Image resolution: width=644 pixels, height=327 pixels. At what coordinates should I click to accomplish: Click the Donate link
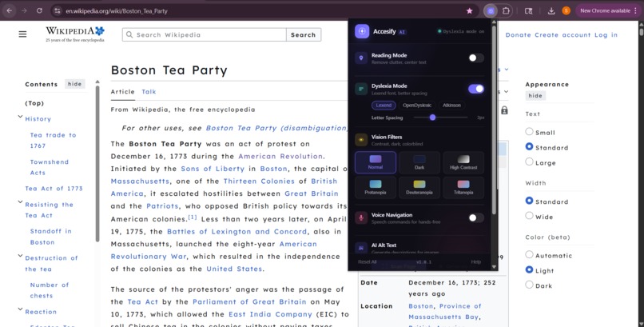(x=519, y=35)
